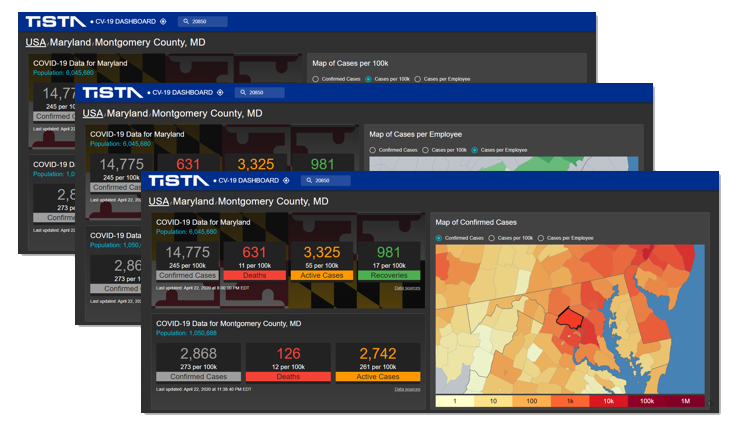Click search magnifier icon in front window
Viewport: 738px width, 432px height.
click(309, 181)
